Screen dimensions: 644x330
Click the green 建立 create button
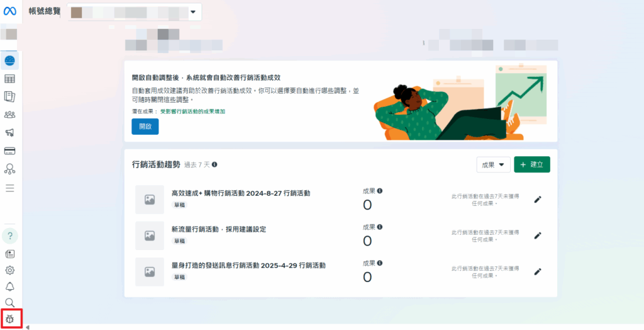pos(532,164)
